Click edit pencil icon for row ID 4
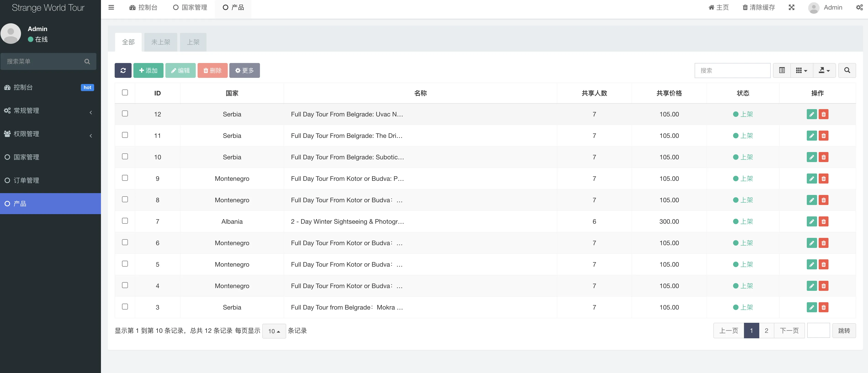 (812, 286)
